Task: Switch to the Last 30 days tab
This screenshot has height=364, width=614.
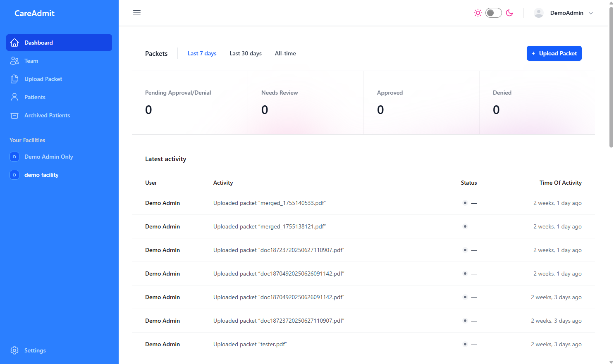Action: 246,53
